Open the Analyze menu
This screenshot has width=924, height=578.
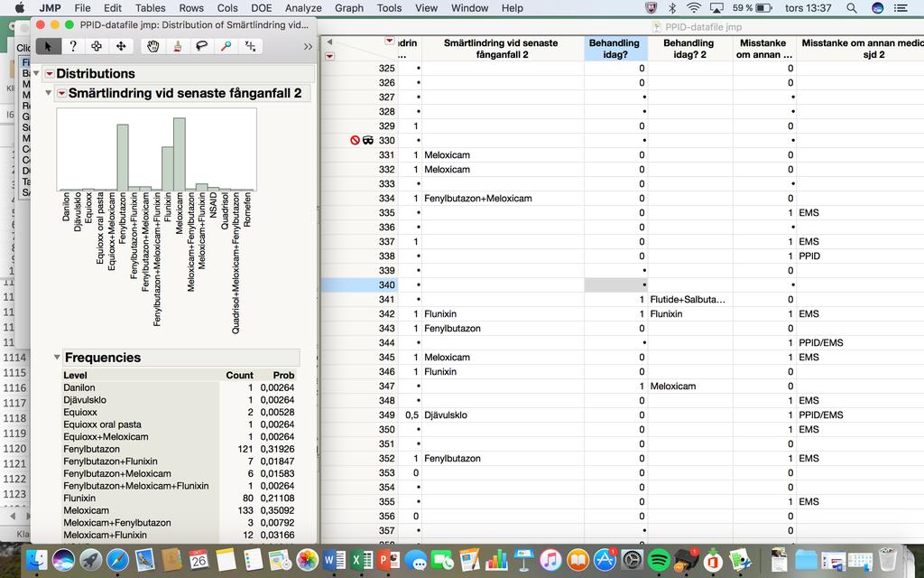303,8
